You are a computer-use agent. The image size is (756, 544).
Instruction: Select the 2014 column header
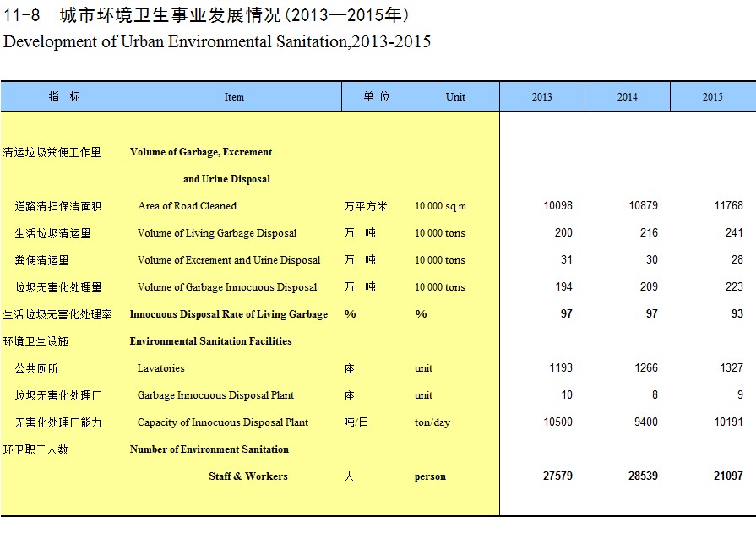pyautogui.click(x=628, y=97)
